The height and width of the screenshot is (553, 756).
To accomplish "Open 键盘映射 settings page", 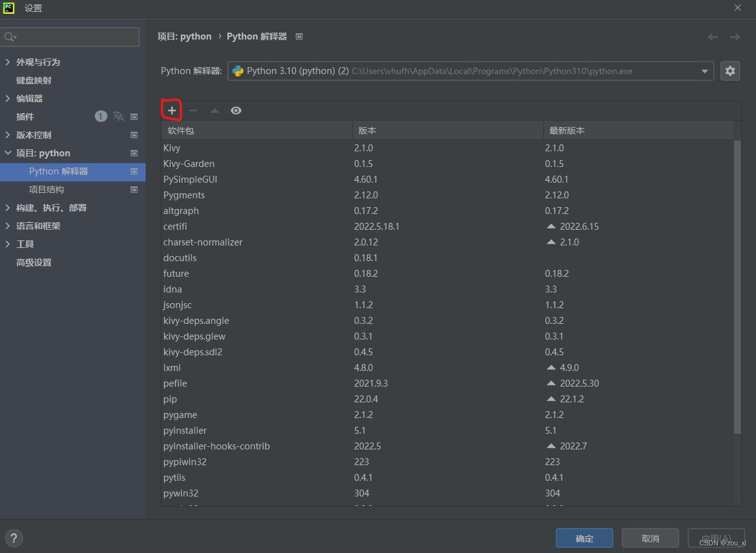I will [x=34, y=80].
